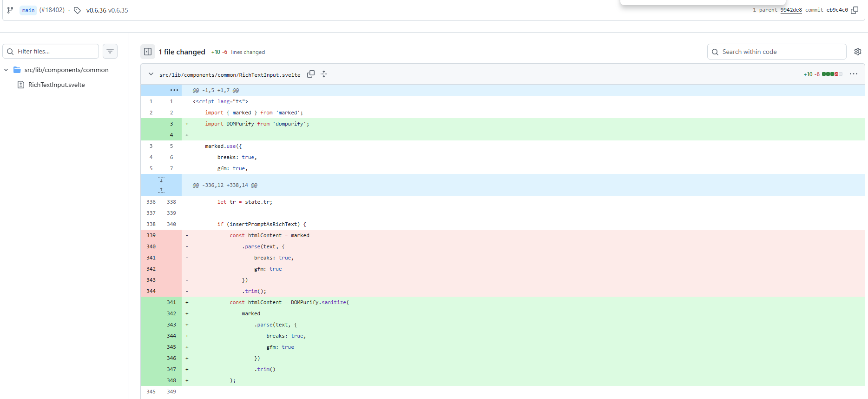This screenshot has height=399, width=868.
Task: Click the file icon beside RichTextInput.svelte
Action: 21,85
